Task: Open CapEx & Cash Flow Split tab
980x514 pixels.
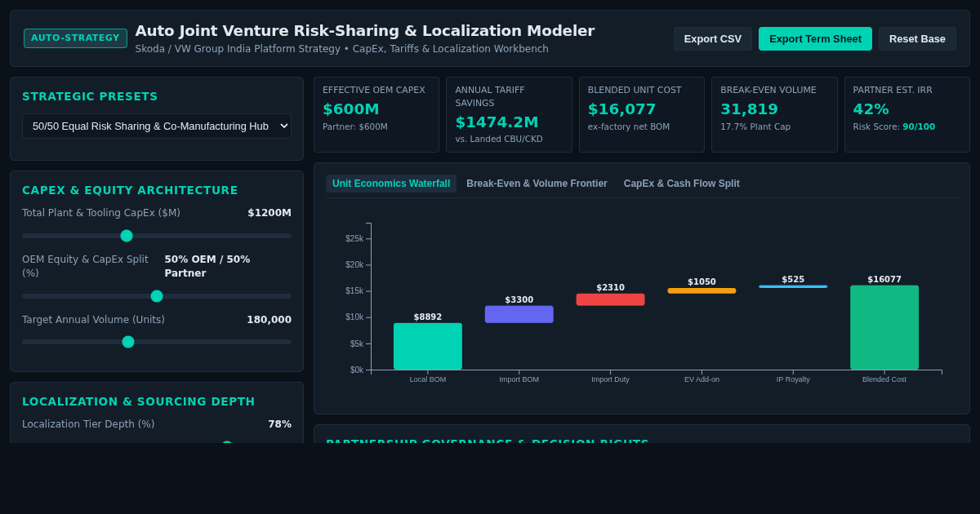Action: pyautogui.click(x=681, y=184)
